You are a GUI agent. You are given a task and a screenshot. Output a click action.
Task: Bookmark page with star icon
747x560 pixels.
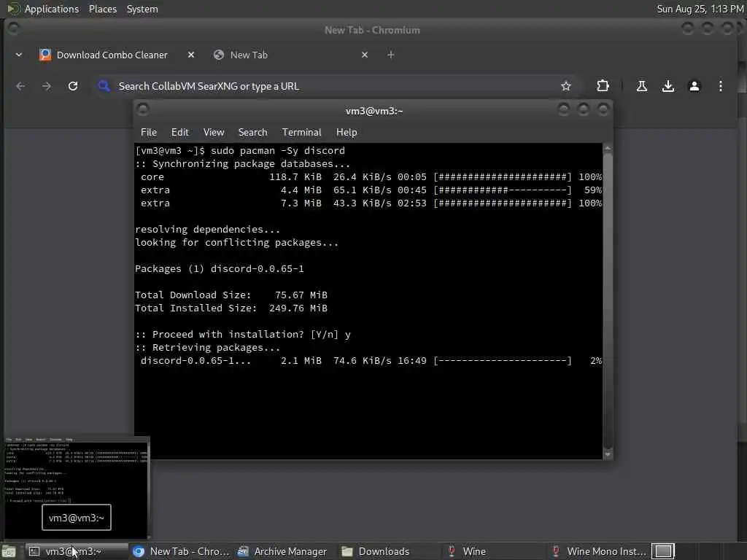[x=565, y=86]
